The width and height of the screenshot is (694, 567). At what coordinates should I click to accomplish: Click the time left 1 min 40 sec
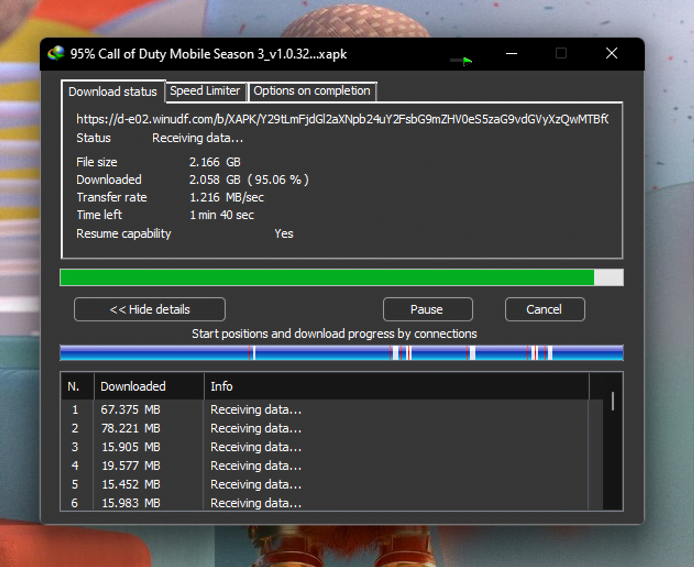222,215
